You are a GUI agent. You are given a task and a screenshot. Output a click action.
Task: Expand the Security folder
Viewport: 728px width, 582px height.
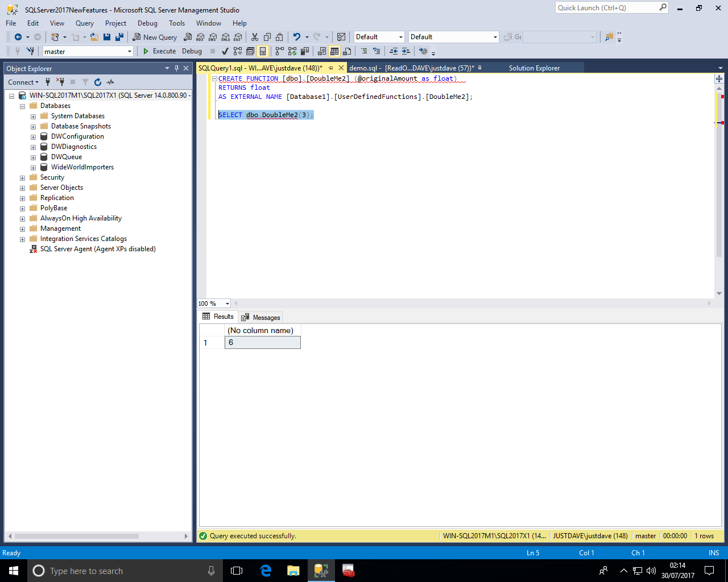[22, 178]
